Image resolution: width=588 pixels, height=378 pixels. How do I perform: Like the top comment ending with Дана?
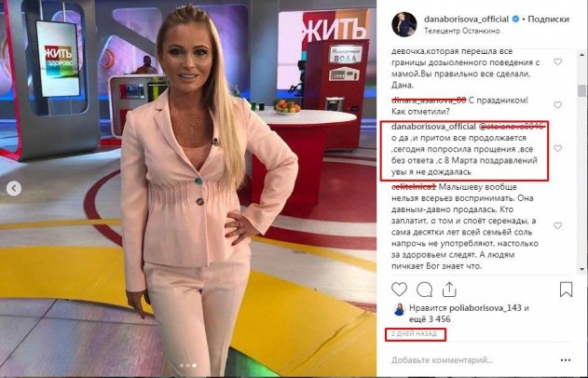(558, 61)
